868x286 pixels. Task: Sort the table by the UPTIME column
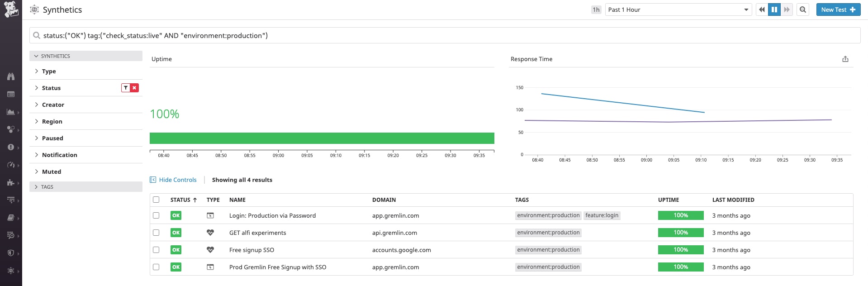coord(668,200)
